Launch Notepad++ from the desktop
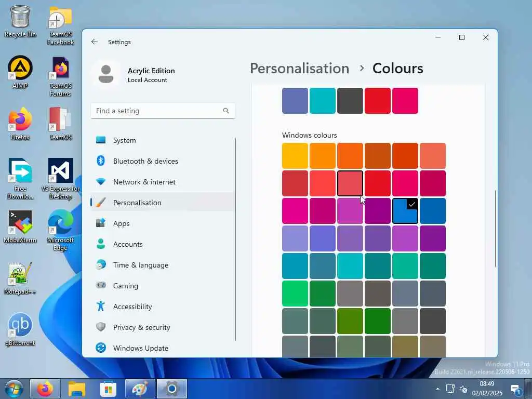 pyautogui.click(x=20, y=278)
